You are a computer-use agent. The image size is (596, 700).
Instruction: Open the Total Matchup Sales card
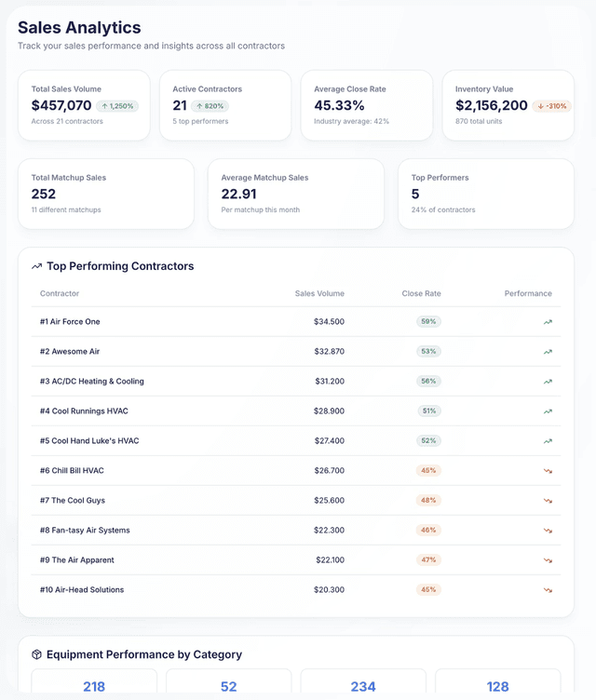pyautogui.click(x=106, y=194)
